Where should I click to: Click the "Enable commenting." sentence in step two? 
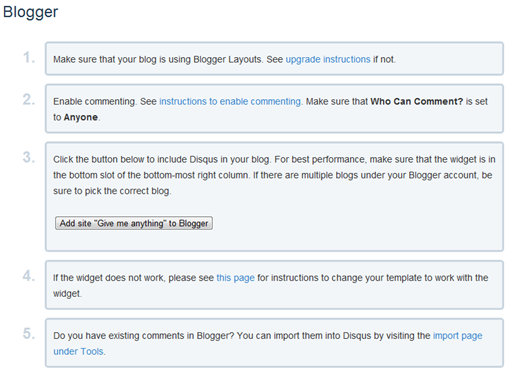coord(95,101)
